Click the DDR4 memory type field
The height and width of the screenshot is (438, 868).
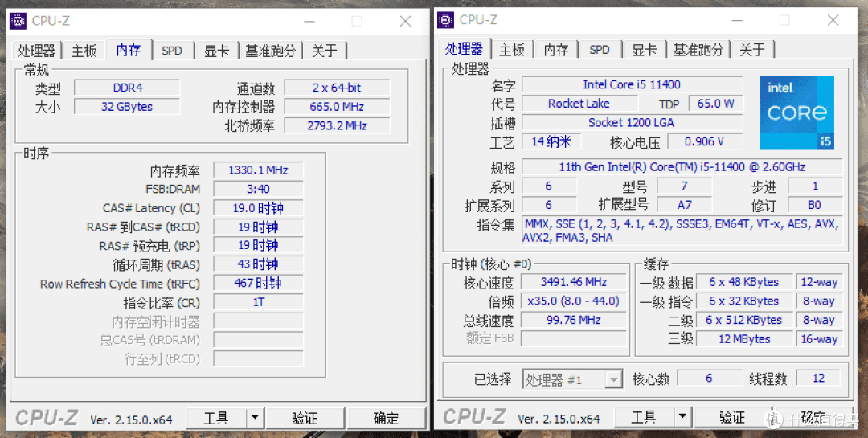point(127,88)
